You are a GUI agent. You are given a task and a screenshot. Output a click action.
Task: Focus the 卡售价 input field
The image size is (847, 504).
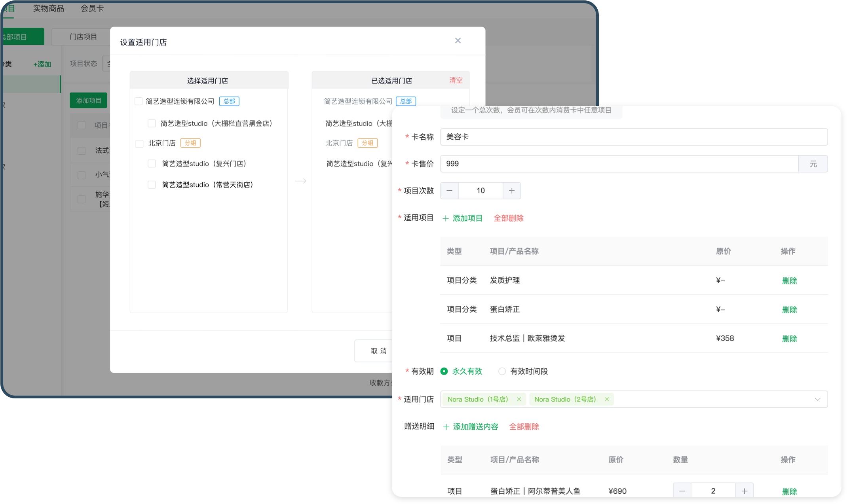(619, 164)
